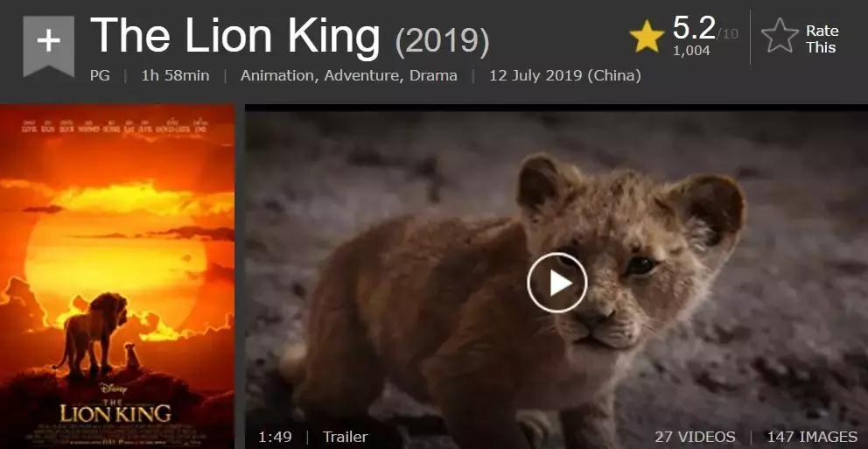Open the 147 IMAGES gallery

coord(811,437)
